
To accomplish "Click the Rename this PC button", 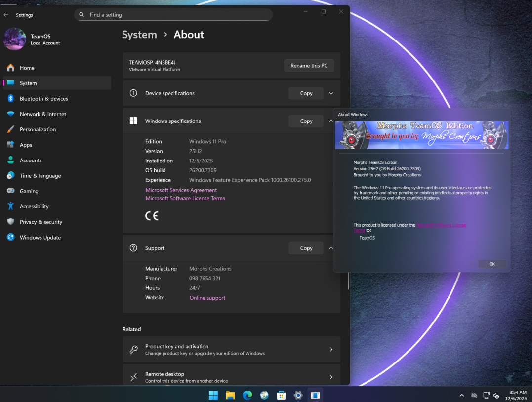I will (309, 66).
